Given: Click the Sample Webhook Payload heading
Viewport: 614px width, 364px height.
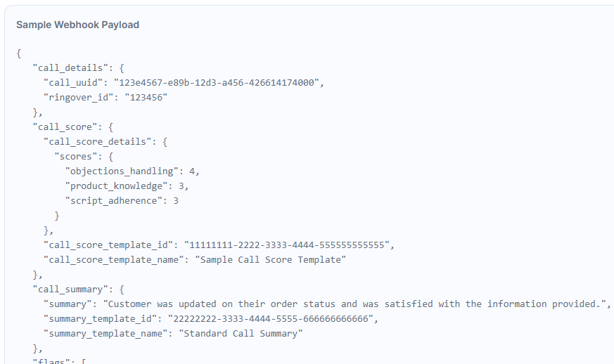Looking at the screenshot, I should (77, 25).
